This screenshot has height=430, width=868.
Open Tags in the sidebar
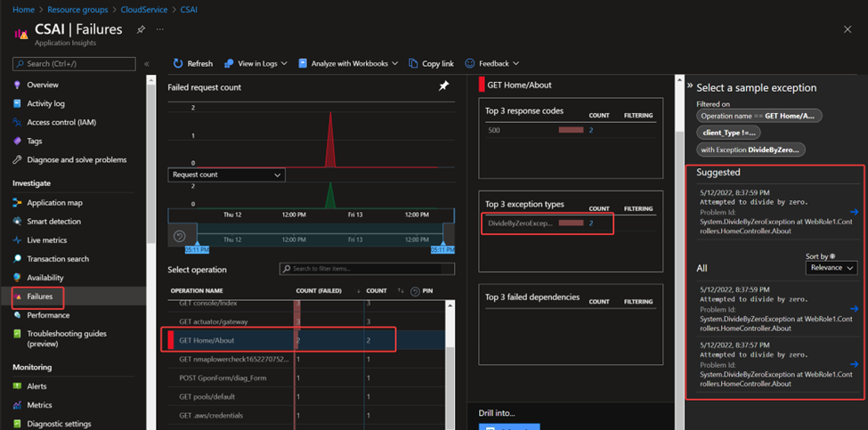pos(35,142)
